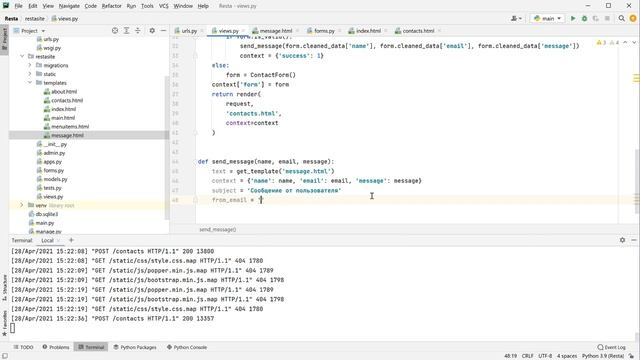Open Search Everywhere magnifier
Screen dimensions: 640x360
click(622, 18)
